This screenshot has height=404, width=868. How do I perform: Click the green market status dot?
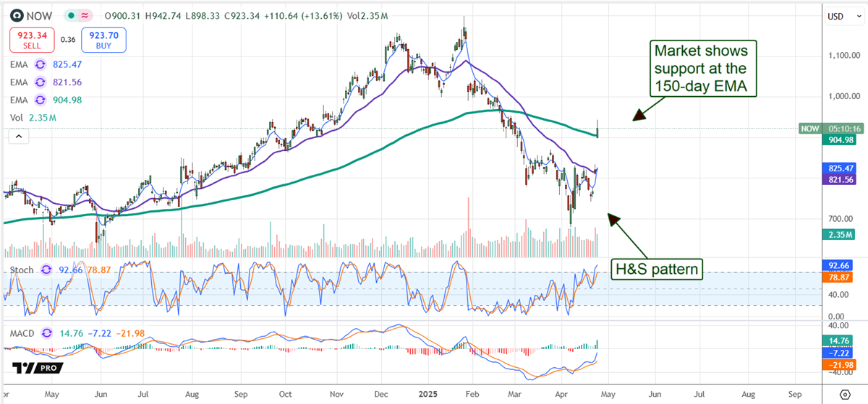pyautogui.click(x=71, y=14)
